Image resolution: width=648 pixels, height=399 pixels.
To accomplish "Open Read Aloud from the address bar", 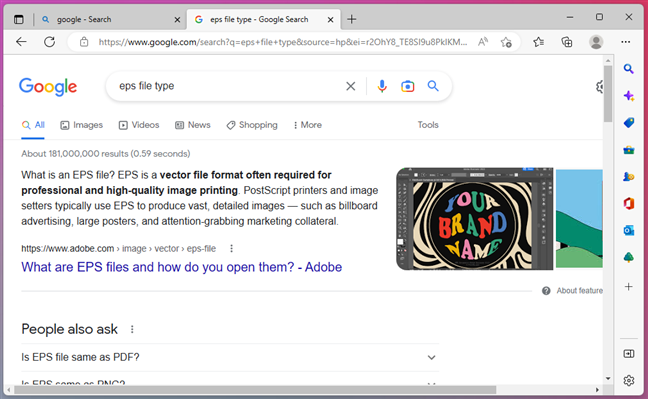I will (x=483, y=42).
